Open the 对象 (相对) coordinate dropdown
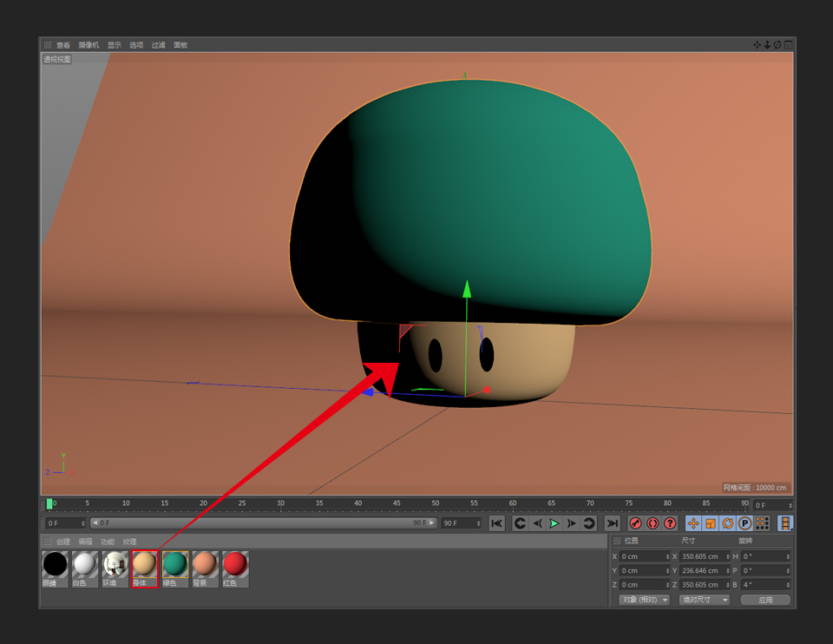The width and height of the screenshot is (833, 644). (x=645, y=600)
